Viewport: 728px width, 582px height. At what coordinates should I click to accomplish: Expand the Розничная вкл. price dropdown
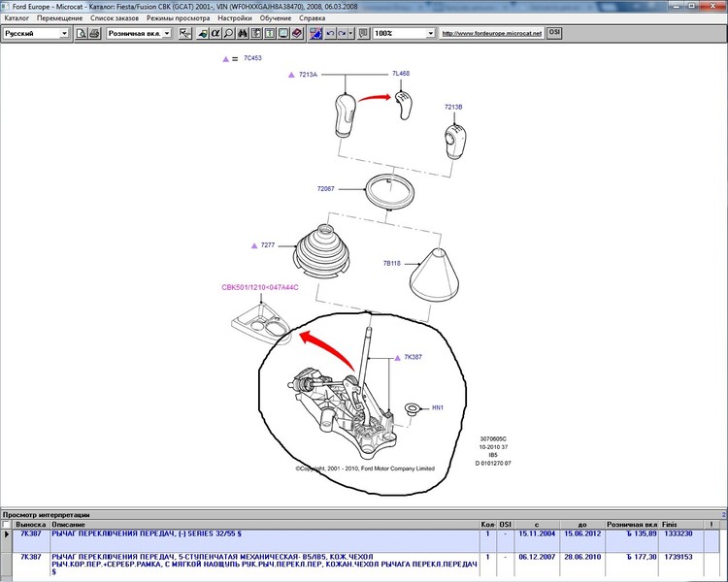point(139,33)
